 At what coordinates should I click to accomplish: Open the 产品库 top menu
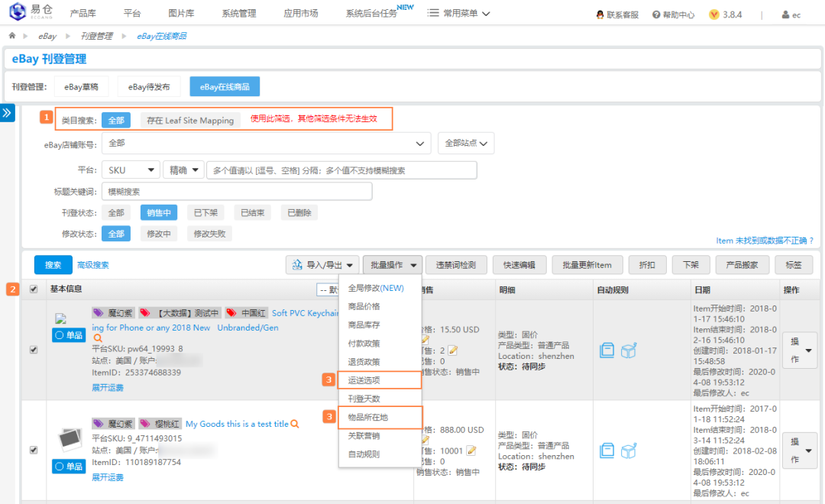[82, 13]
